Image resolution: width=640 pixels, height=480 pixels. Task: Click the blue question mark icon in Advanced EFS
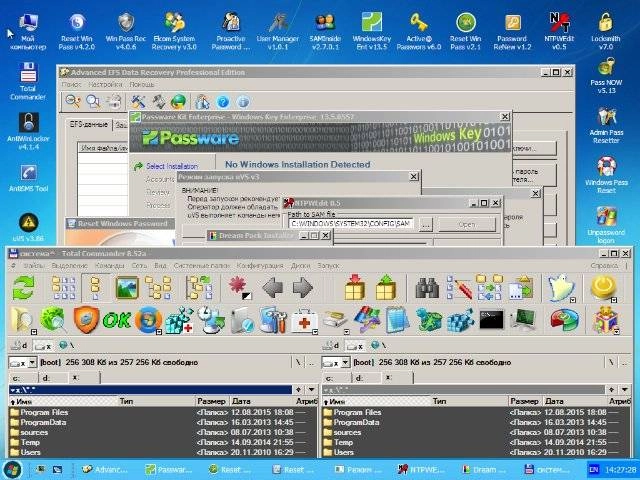223,102
